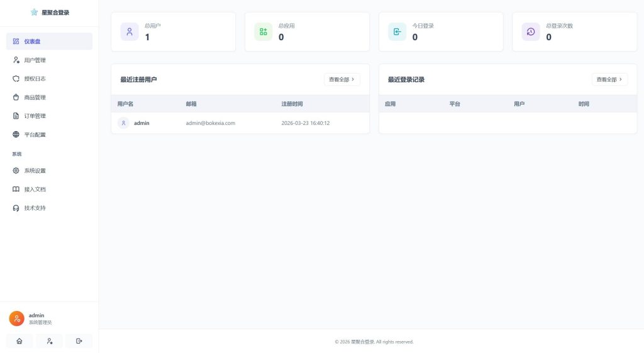Click the dashboard grid icon

click(16, 41)
